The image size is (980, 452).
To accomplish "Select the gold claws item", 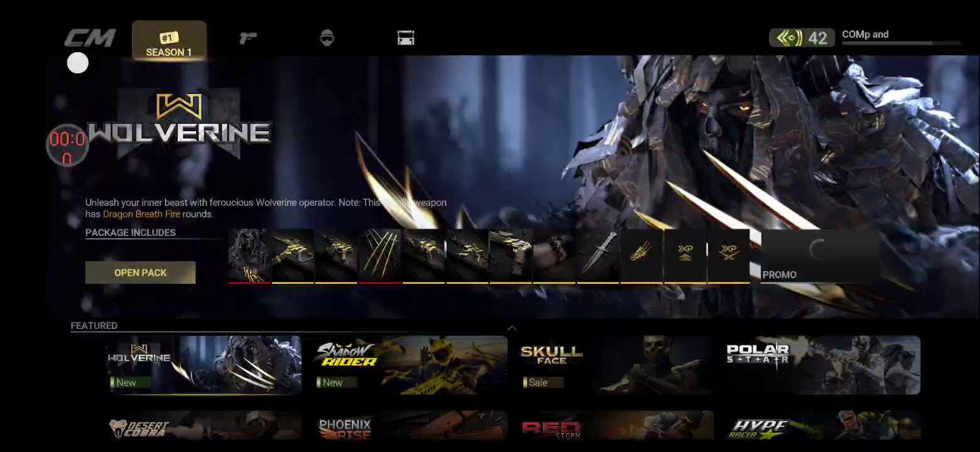I will click(x=380, y=256).
